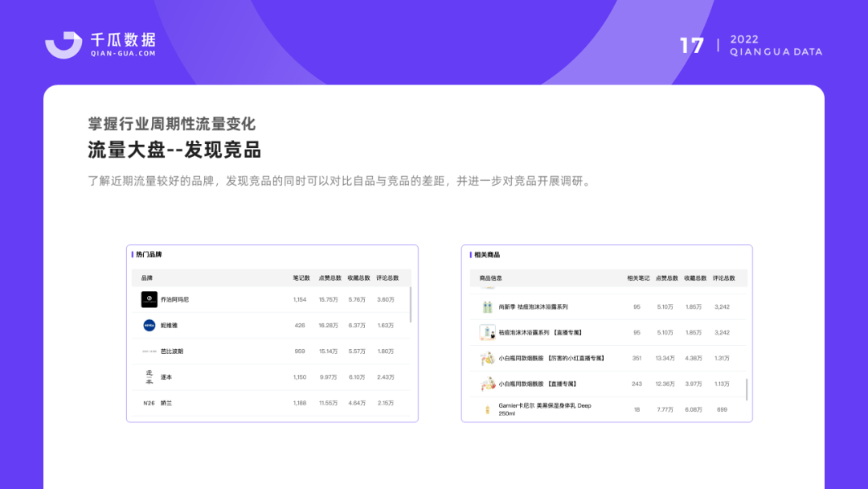Click the Qiangua circular logo in top-left corner

[61, 44]
